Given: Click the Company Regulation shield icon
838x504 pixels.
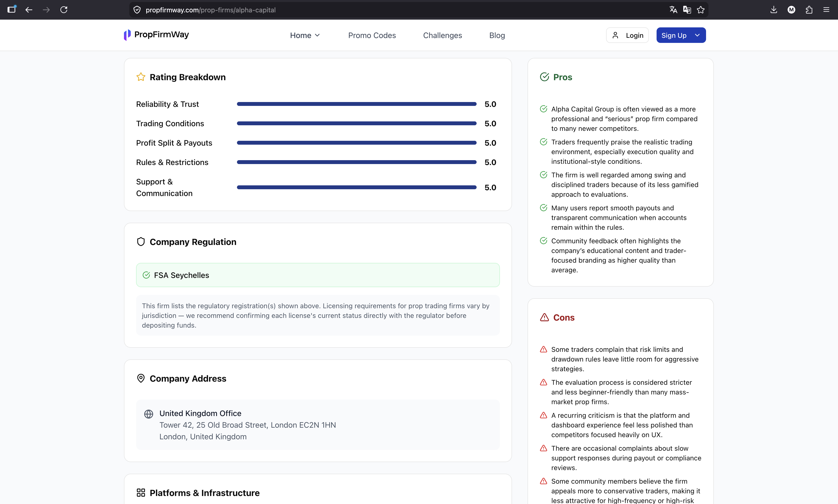Looking at the screenshot, I should click(x=141, y=242).
